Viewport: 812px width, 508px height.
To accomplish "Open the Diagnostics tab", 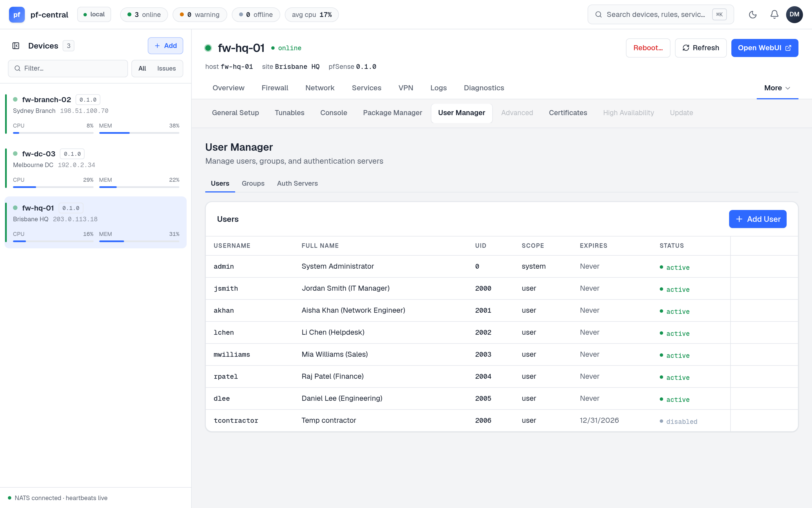I will point(484,88).
